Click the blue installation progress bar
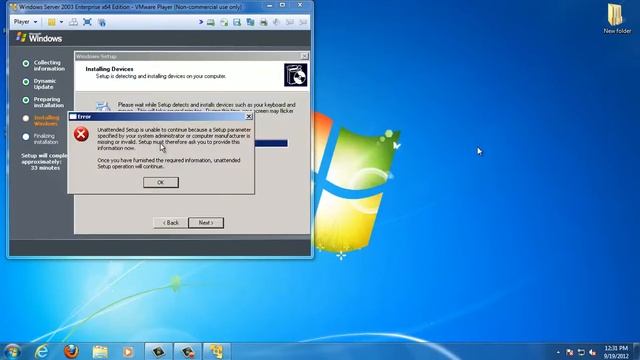 point(271,143)
